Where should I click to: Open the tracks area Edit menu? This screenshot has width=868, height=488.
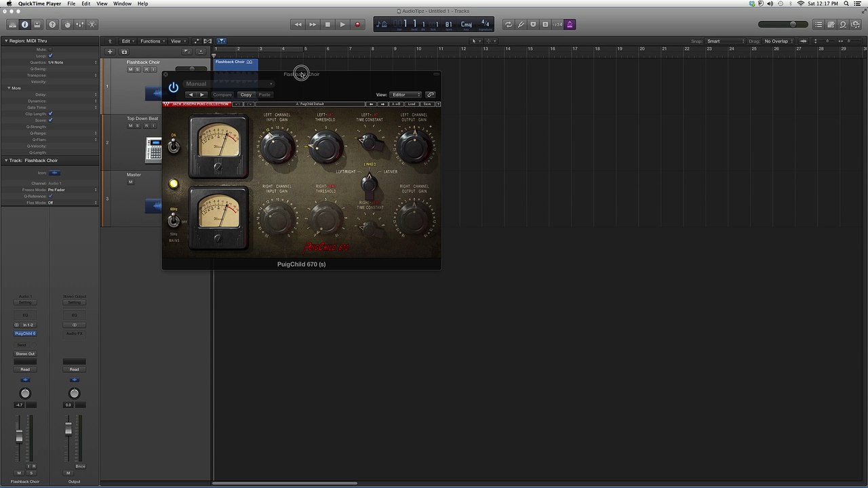(x=127, y=41)
